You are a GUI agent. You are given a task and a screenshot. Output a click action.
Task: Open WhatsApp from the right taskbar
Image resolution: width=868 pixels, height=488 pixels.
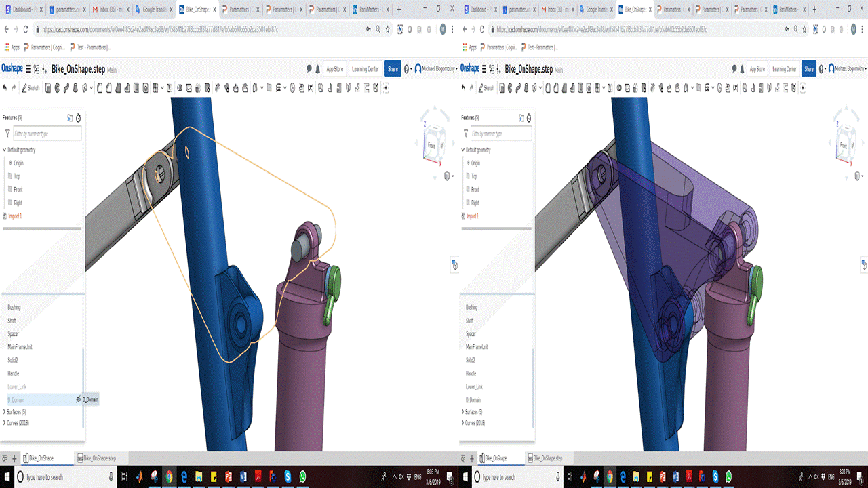pyautogui.click(x=729, y=477)
